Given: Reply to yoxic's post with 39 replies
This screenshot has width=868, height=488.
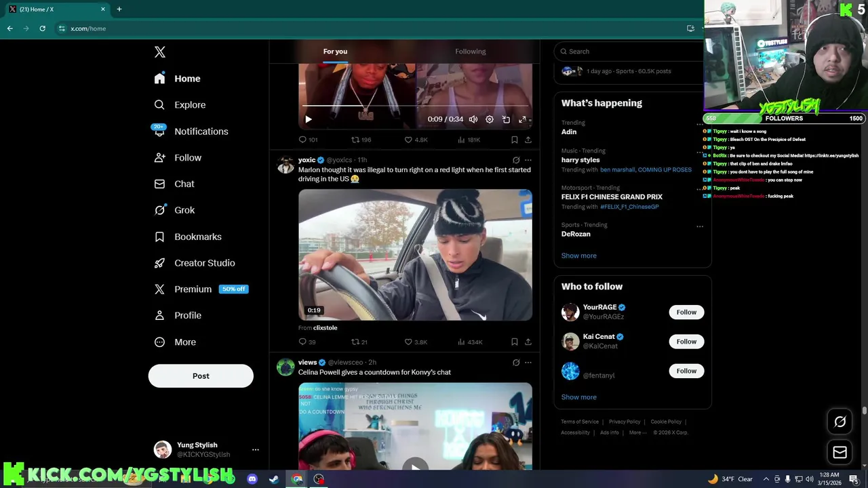Looking at the screenshot, I should point(307,342).
